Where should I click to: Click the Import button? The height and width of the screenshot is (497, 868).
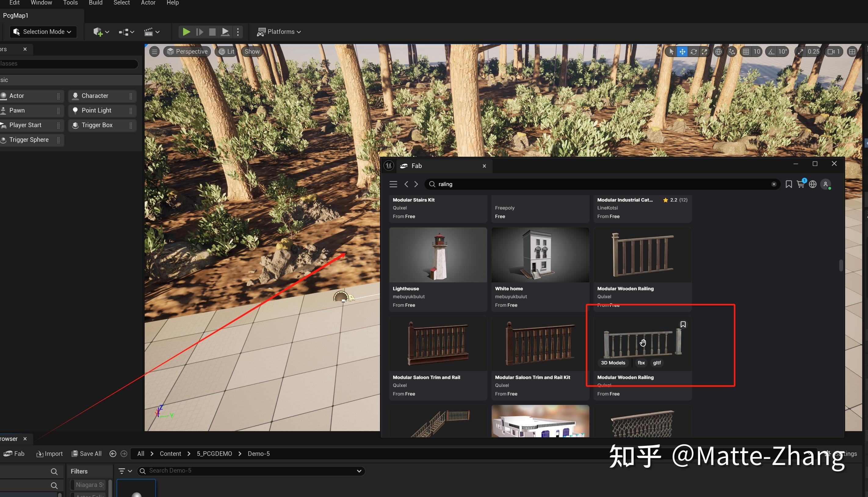(x=49, y=454)
